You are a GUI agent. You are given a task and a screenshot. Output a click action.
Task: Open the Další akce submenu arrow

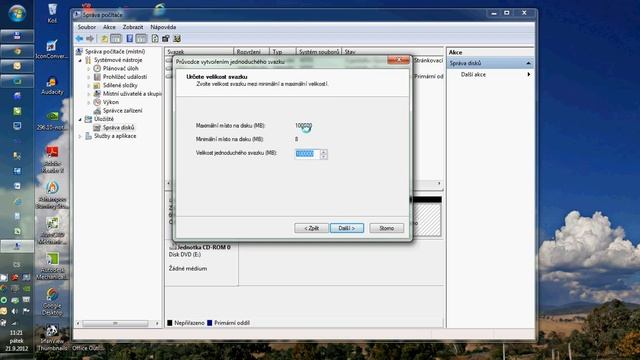[x=529, y=74]
